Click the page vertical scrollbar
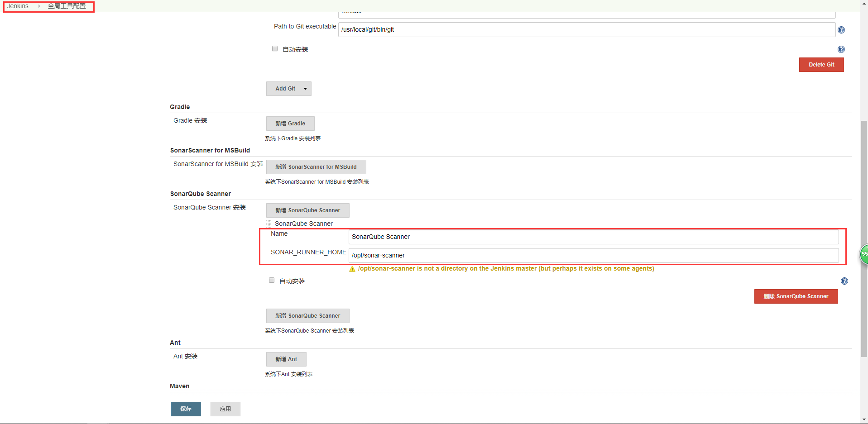Viewport: 868px width, 424px height. pyautogui.click(x=864, y=238)
